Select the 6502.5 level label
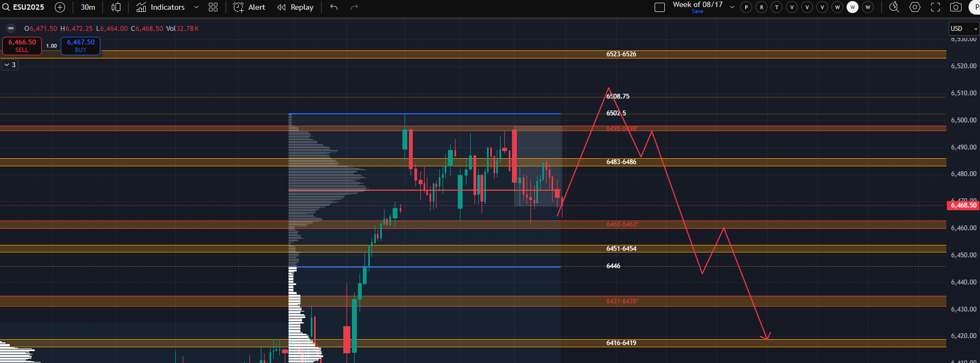Screen dimensions: 980x363 pyautogui.click(x=616, y=113)
